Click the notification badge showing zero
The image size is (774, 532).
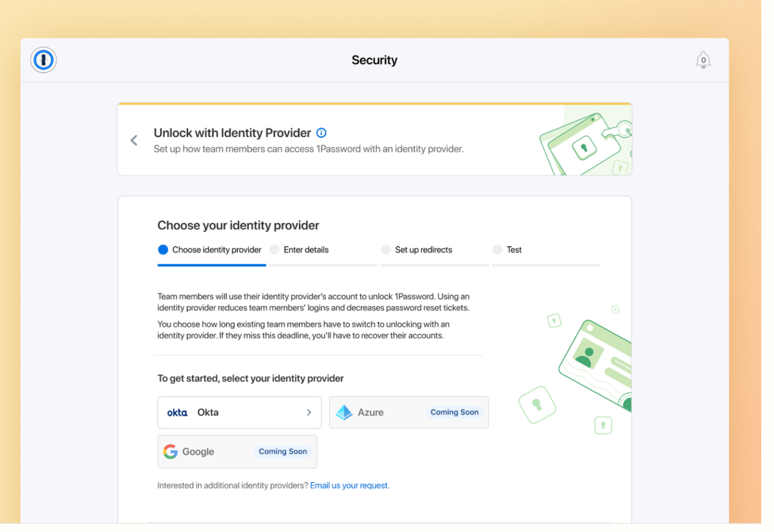703,61
